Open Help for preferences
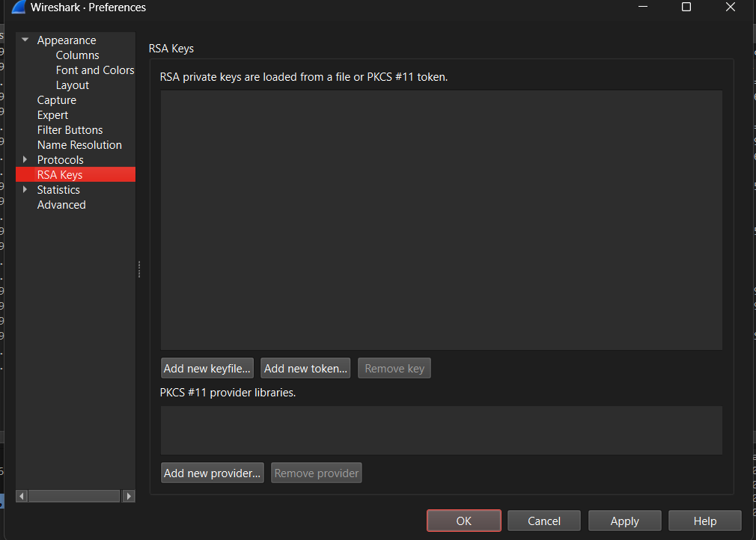Image resolution: width=756 pixels, height=540 pixels. (705, 521)
